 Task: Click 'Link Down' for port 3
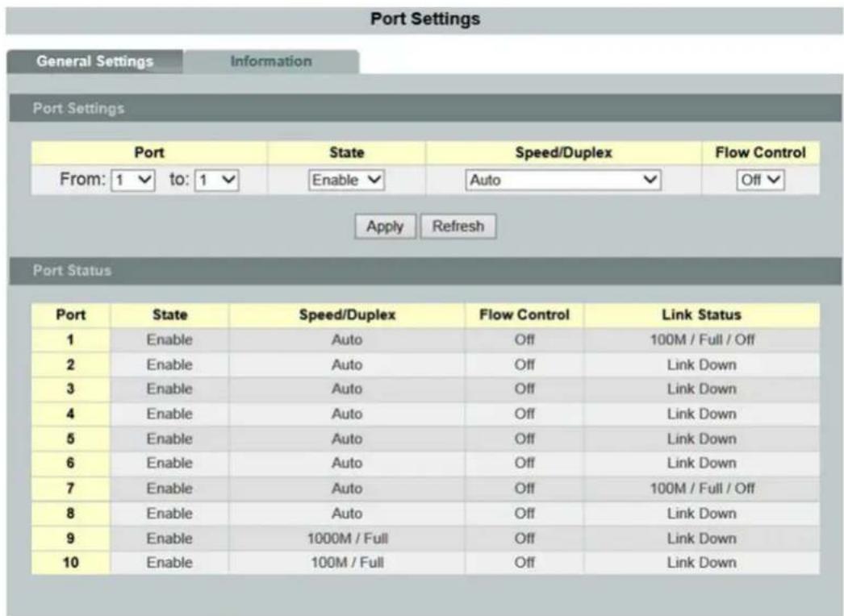pyautogui.click(x=702, y=389)
